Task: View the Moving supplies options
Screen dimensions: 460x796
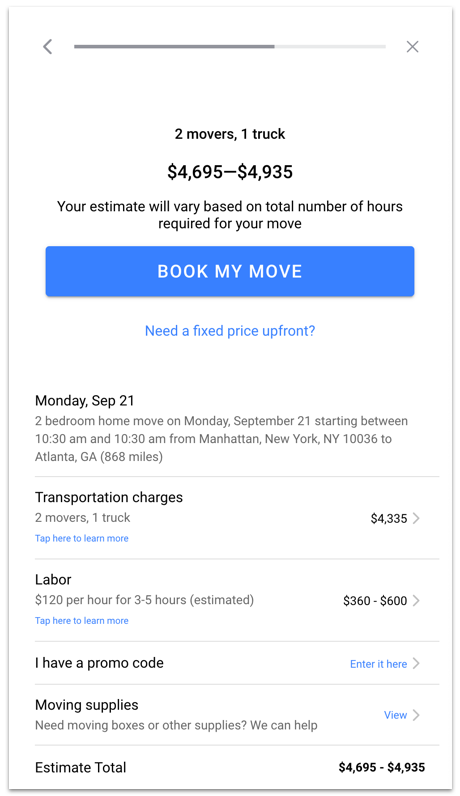Action: [396, 715]
